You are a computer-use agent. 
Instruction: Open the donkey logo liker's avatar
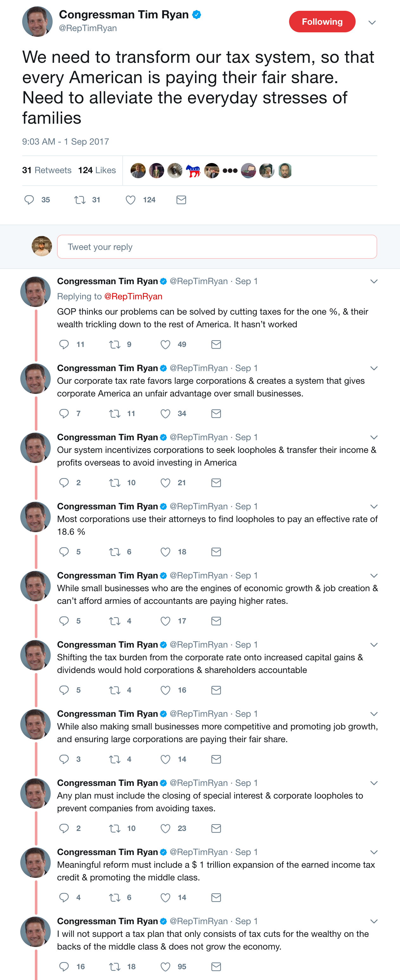[193, 171]
